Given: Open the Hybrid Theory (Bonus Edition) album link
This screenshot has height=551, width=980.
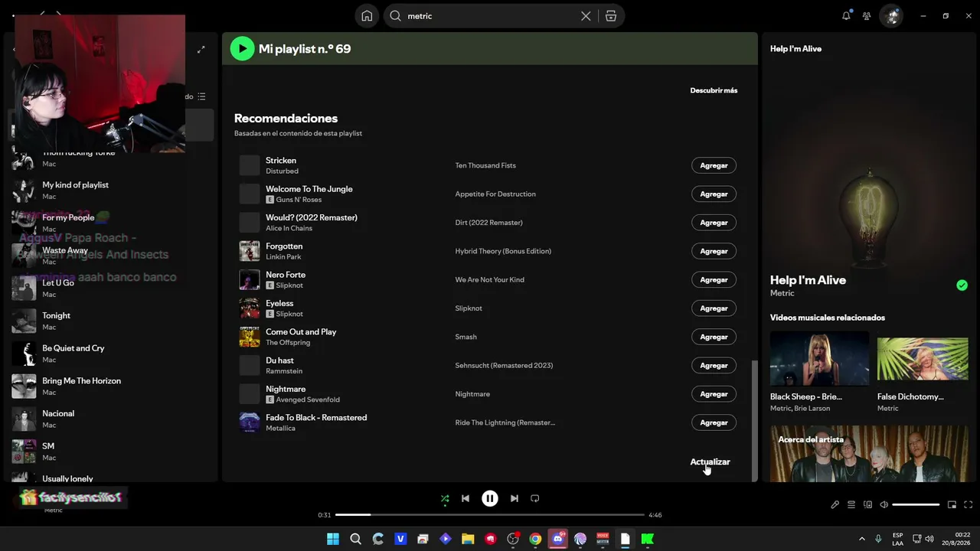Looking at the screenshot, I should [x=503, y=251].
